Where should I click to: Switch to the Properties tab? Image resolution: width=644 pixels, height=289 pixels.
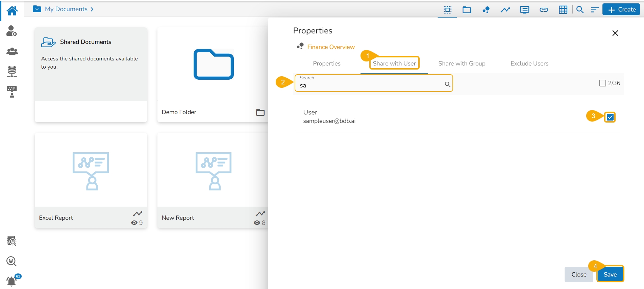[x=327, y=63]
